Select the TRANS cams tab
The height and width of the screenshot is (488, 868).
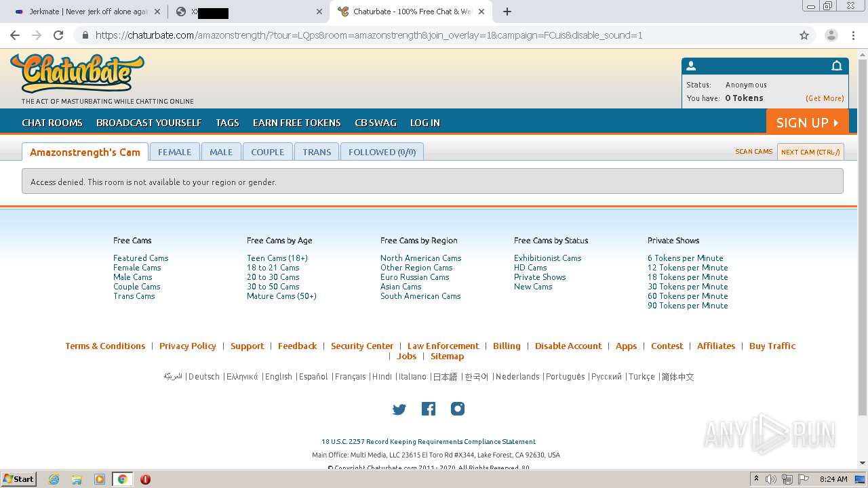(317, 152)
